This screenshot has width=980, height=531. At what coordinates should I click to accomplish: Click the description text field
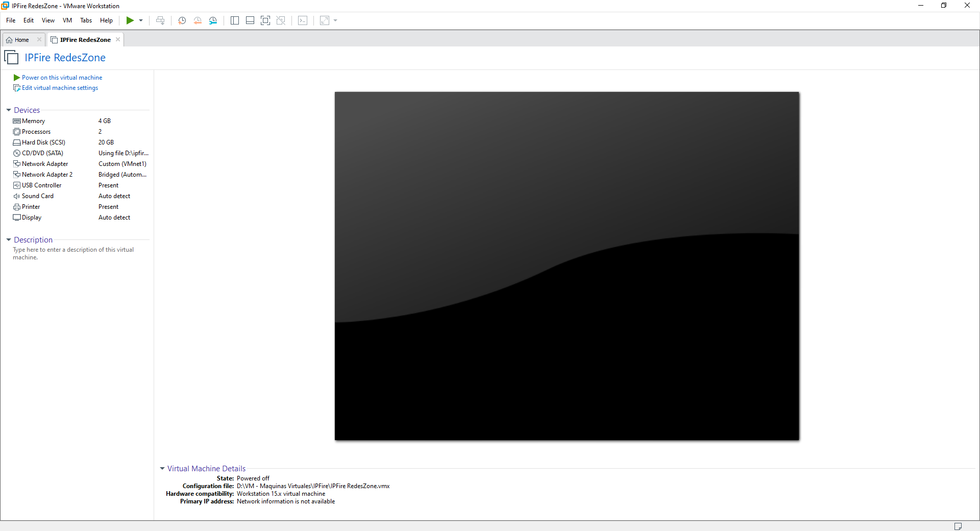(73, 253)
